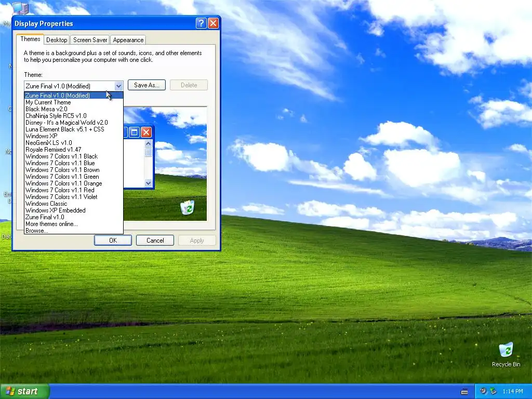Choose Windows 7 Colors v1.1 Black
This screenshot has height=399, width=532.
pyautogui.click(x=74, y=156)
